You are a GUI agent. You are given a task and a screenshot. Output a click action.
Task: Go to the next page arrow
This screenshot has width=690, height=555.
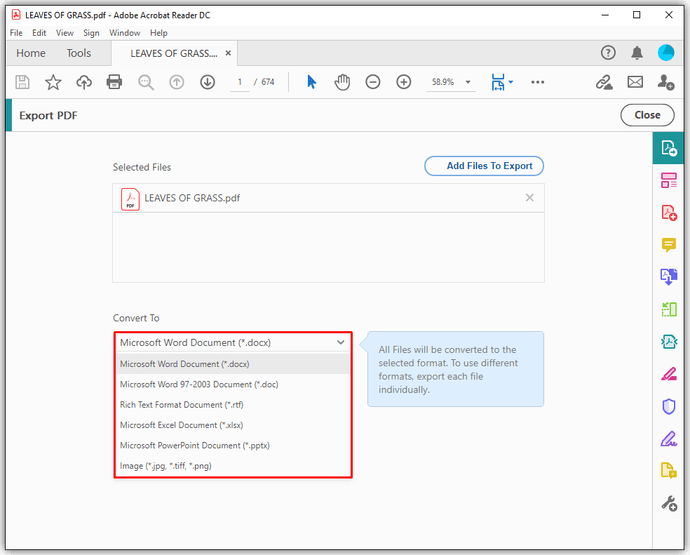(208, 82)
